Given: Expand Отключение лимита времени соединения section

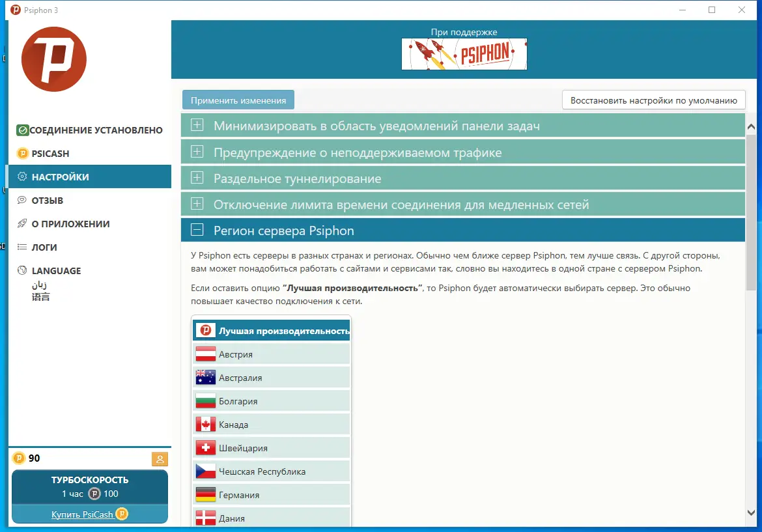Looking at the screenshot, I should pos(462,205).
